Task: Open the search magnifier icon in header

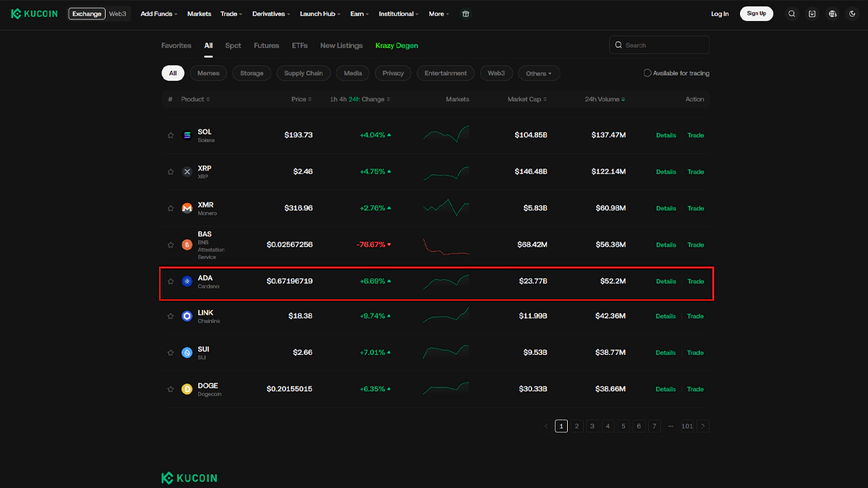Action: [792, 14]
